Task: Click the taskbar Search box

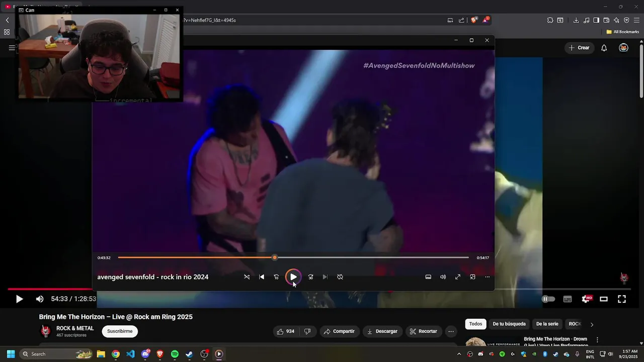Action: click(57, 354)
